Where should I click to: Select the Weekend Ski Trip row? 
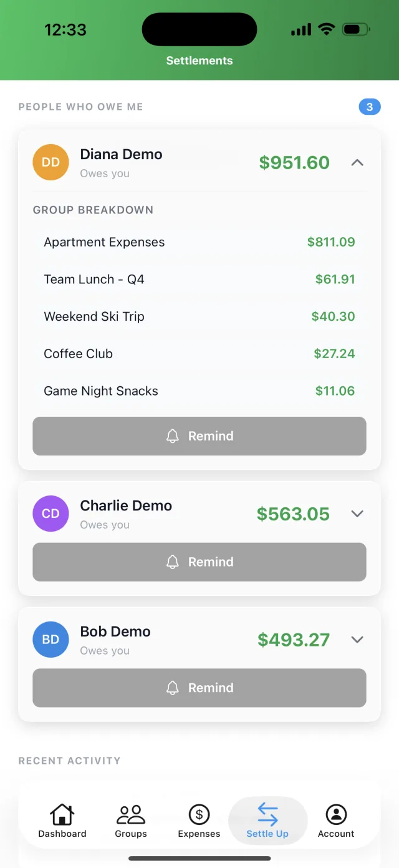tap(199, 316)
